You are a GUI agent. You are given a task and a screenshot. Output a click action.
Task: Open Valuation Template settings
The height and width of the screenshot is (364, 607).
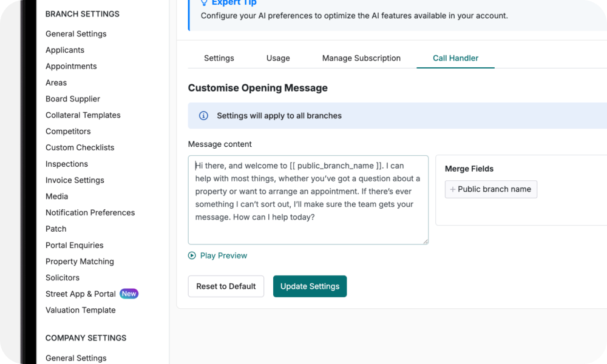(x=80, y=310)
